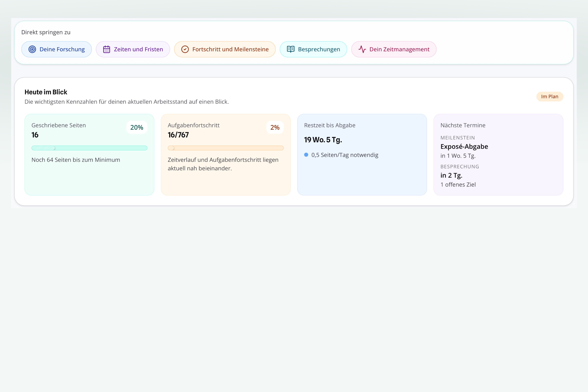Click the Exposé-Abgabe milestone entry
This screenshot has width=588, height=392.
[464, 147]
